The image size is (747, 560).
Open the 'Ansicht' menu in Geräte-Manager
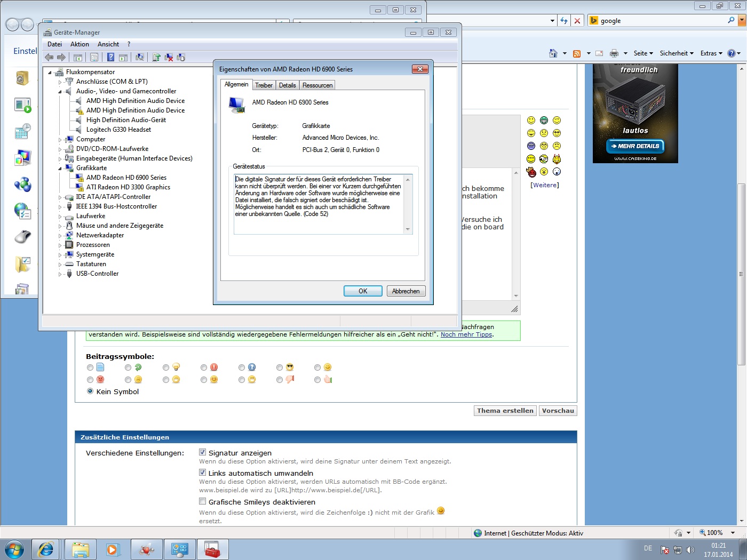[x=108, y=44]
